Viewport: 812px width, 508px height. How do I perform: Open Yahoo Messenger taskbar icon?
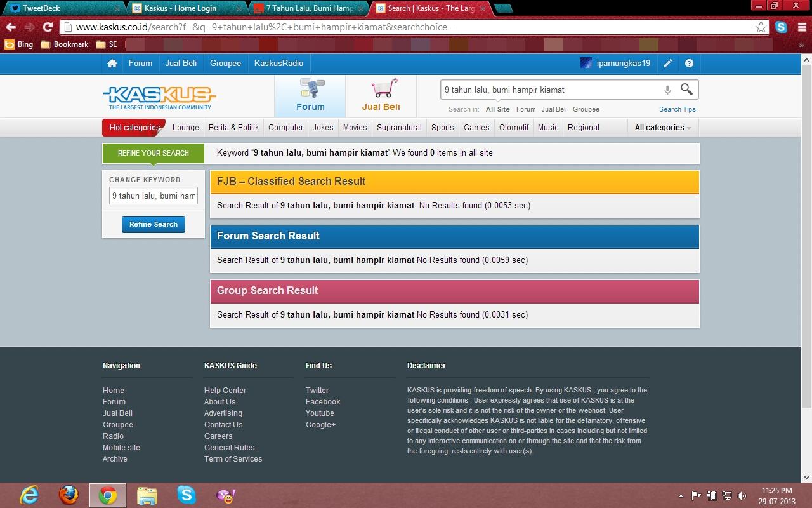226,495
